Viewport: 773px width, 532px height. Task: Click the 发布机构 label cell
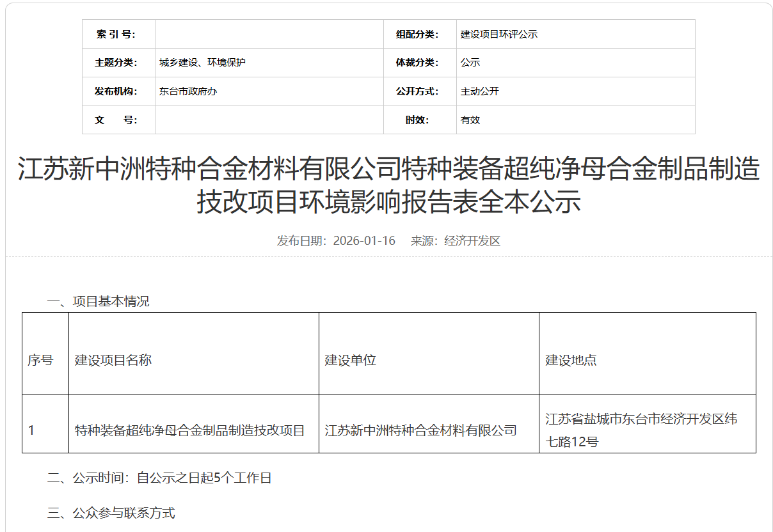coord(118,91)
